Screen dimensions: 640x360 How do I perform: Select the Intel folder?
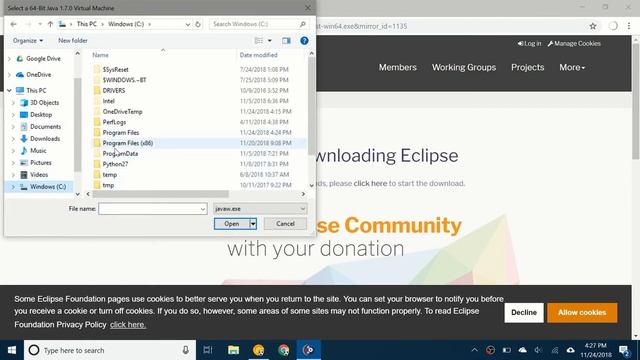point(109,101)
